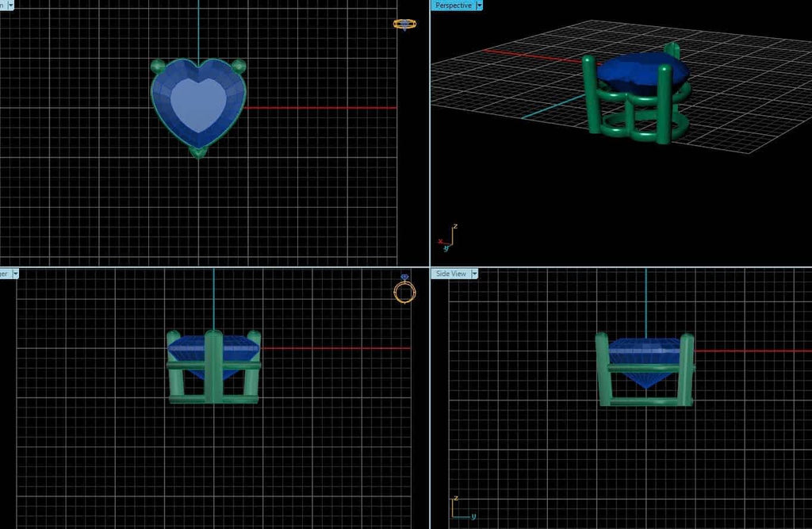This screenshot has height=529, width=812.
Task: Open the bottom-left viewport dropdown arrow
Action: pyautogui.click(x=14, y=274)
